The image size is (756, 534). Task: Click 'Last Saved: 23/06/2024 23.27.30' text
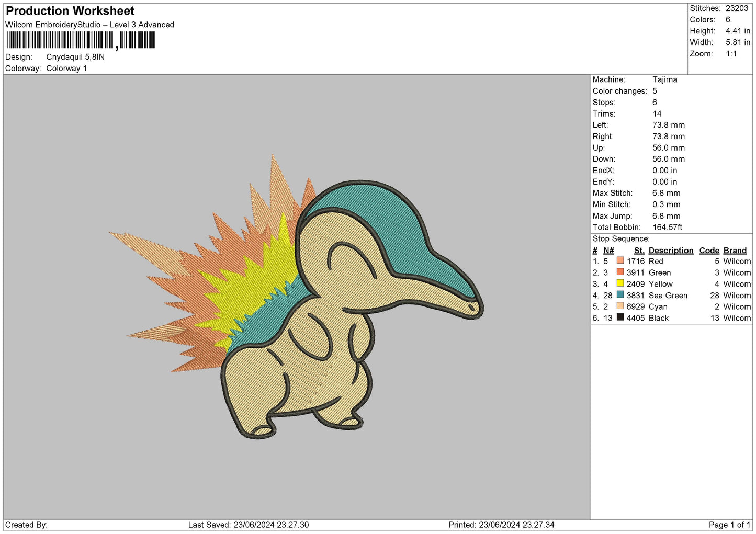coord(249,525)
